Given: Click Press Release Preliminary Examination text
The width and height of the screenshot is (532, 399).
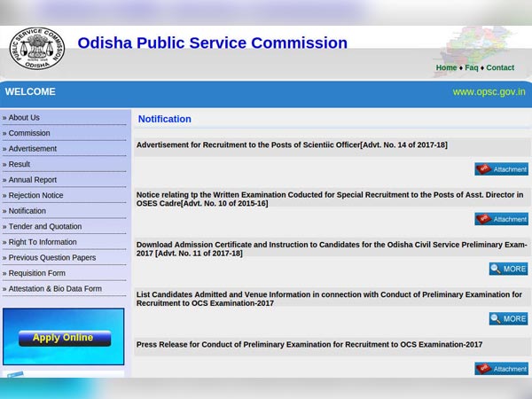Looking at the screenshot, I should (309, 344).
